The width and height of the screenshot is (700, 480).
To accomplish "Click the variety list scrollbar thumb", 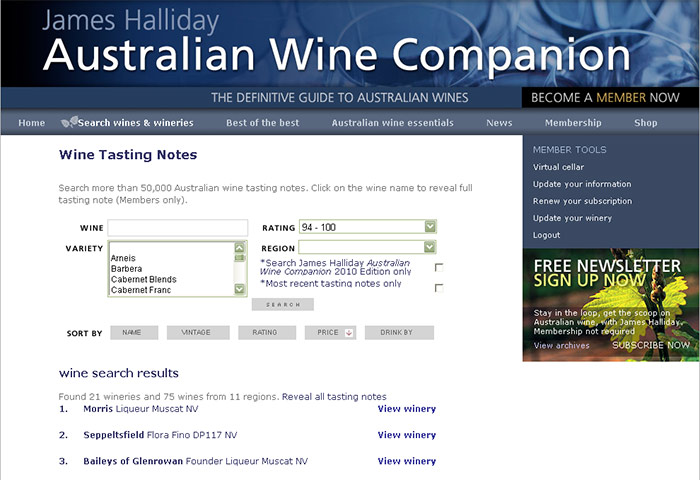I will pyautogui.click(x=240, y=258).
